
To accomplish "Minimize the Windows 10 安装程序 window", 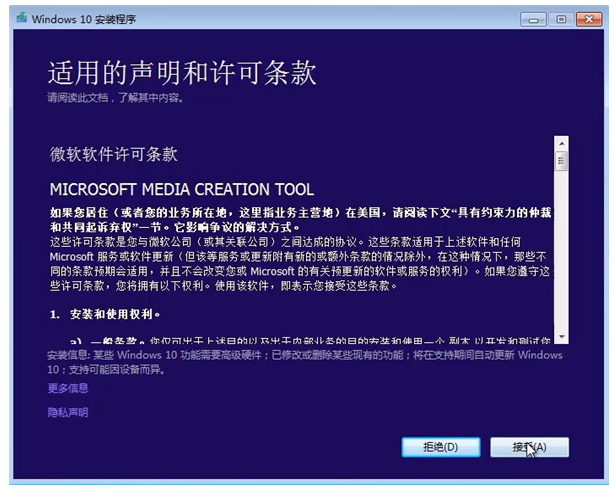I will click(x=533, y=20).
